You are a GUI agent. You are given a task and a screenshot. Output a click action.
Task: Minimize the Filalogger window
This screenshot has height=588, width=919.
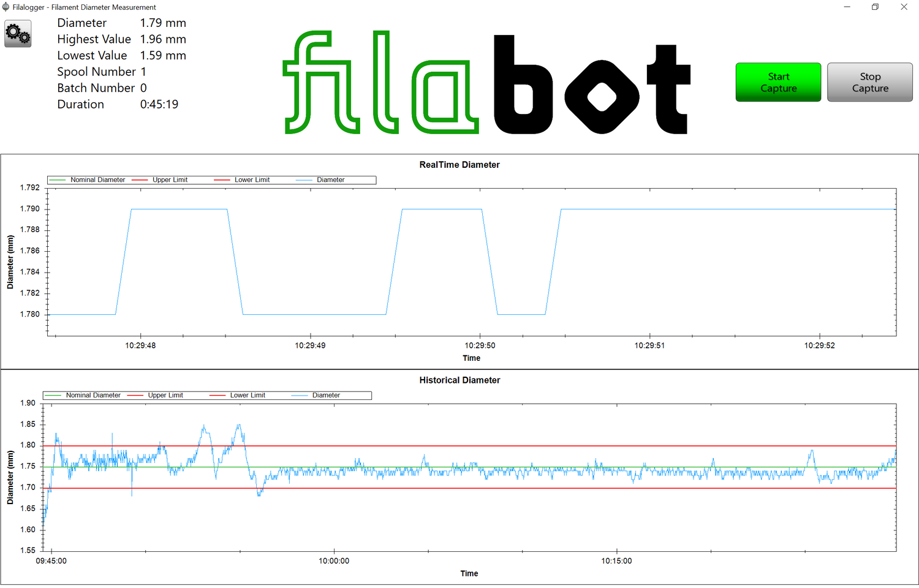(847, 7)
